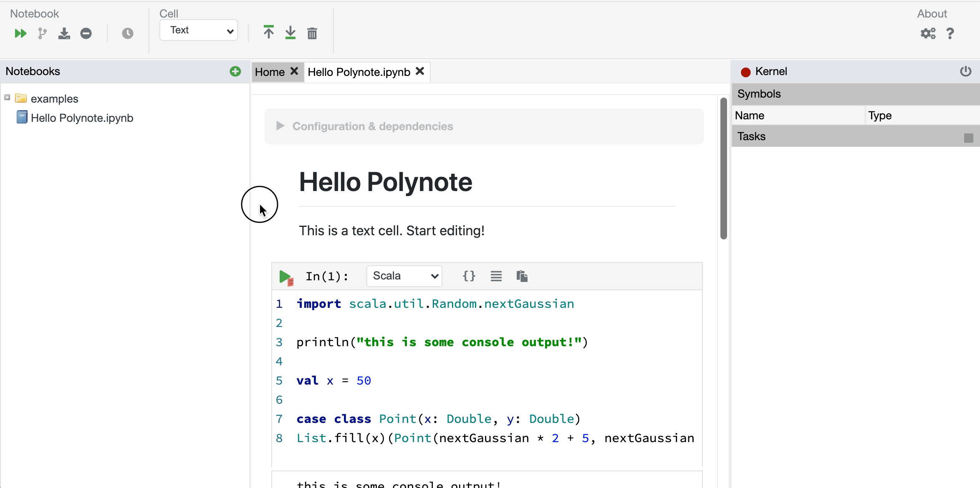Screen dimensions: 980x488
Task: Copy output of the Scala cell
Action: tap(523, 276)
